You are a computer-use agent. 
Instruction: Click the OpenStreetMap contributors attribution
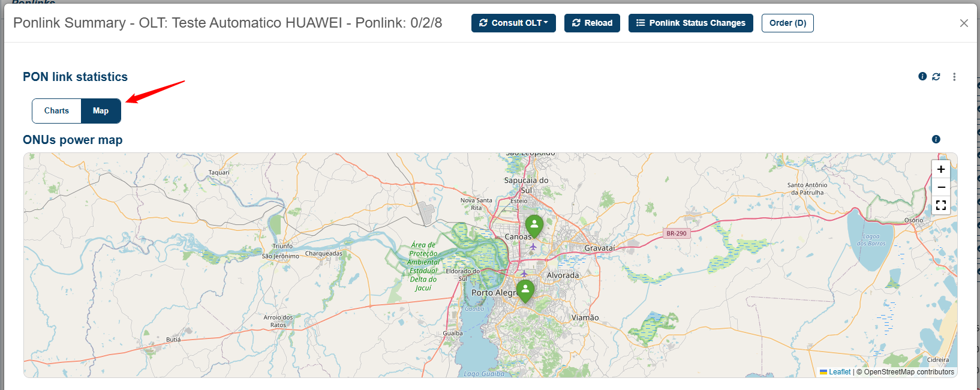(x=909, y=372)
